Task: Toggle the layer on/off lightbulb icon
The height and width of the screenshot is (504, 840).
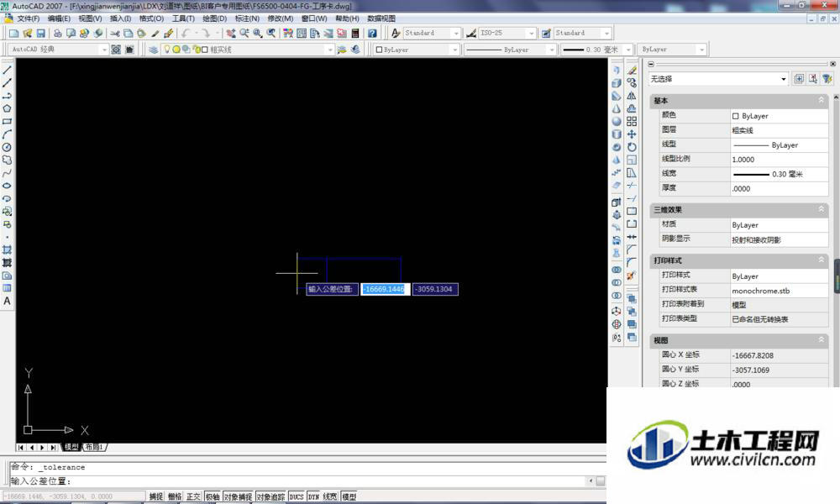Action: pyautogui.click(x=166, y=50)
